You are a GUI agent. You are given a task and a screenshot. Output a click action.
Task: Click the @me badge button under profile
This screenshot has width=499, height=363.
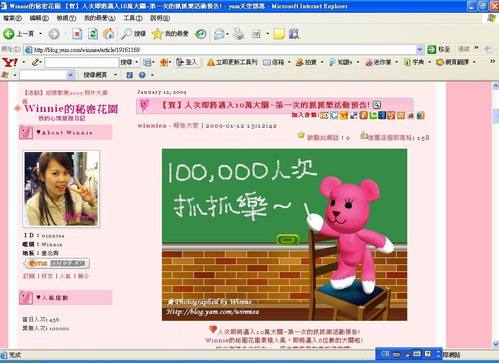[57, 263]
